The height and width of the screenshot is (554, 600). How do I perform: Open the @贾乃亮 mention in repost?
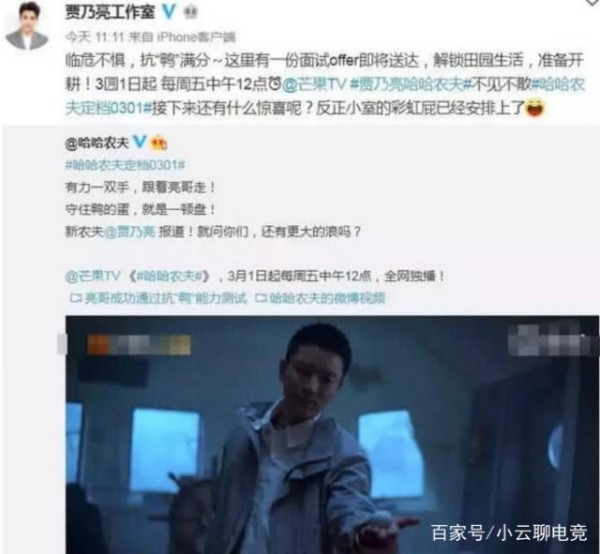click(129, 232)
